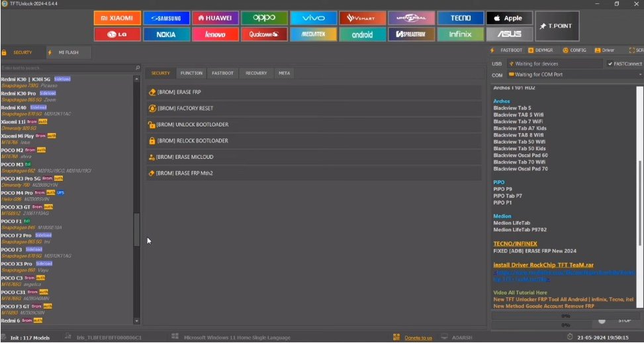This screenshot has width=644, height=343.
Task: Select the center SECURITY tab
Action: tap(160, 73)
